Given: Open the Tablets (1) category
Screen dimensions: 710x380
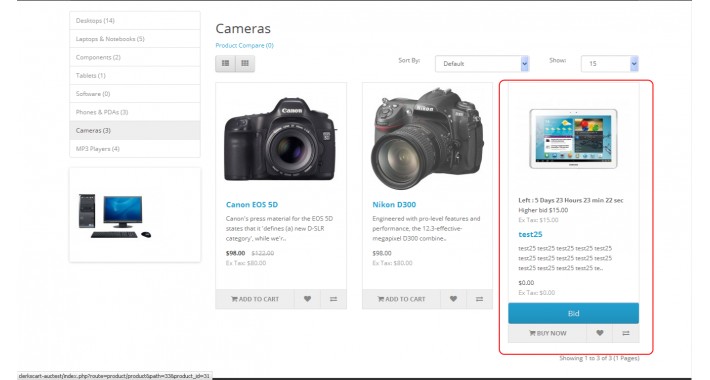Looking at the screenshot, I should pyautogui.click(x=135, y=75).
